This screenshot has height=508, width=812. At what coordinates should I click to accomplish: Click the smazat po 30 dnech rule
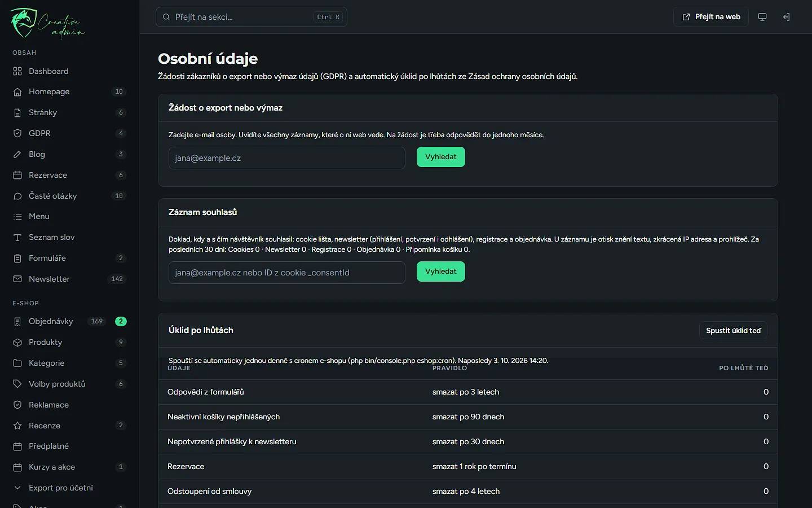[468, 441]
